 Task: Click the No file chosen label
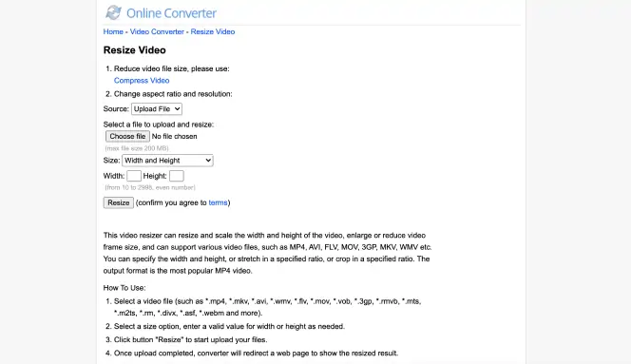pyautogui.click(x=175, y=137)
